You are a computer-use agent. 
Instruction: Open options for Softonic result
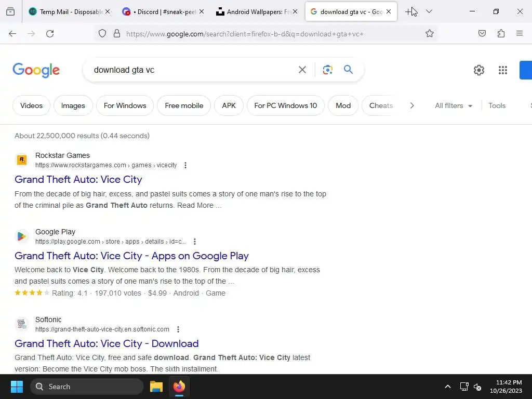pos(178,329)
